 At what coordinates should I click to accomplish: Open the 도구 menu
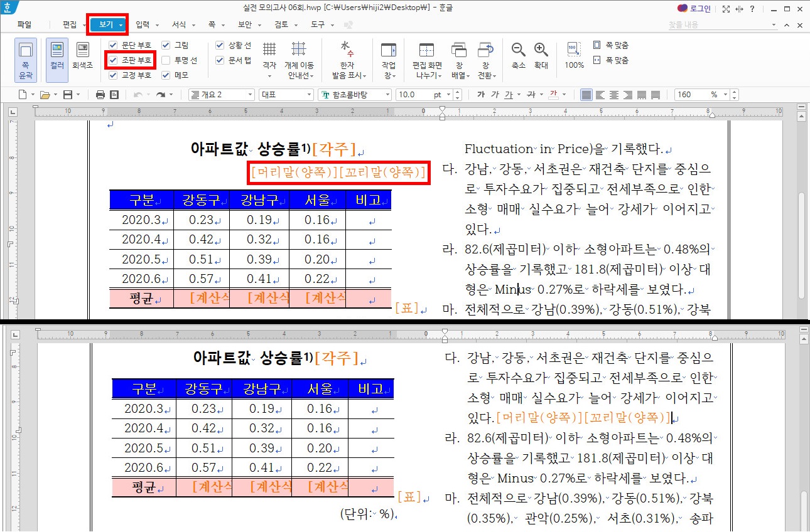click(318, 24)
